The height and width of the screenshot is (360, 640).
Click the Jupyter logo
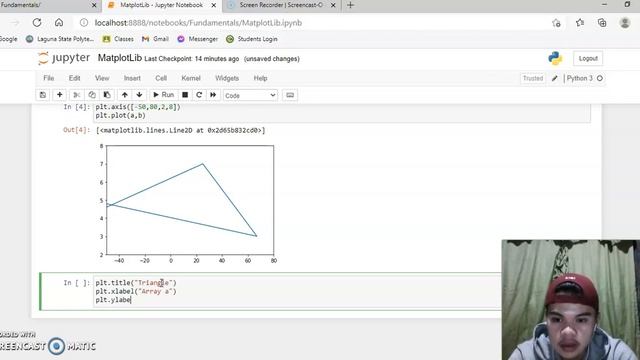coord(64,58)
